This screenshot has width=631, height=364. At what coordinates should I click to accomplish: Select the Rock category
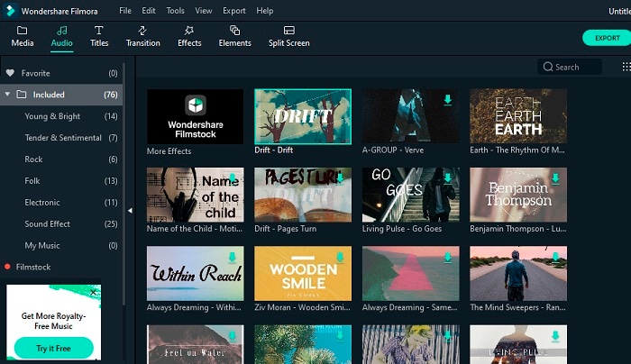tap(61, 159)
